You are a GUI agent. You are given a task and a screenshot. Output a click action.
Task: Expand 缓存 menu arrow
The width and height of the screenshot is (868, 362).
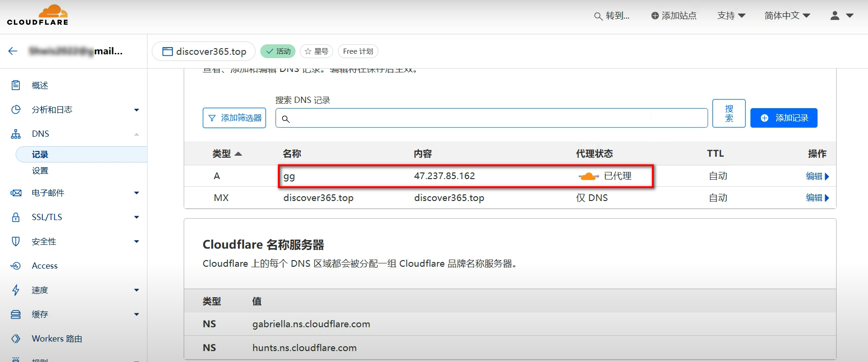point(137,314)
